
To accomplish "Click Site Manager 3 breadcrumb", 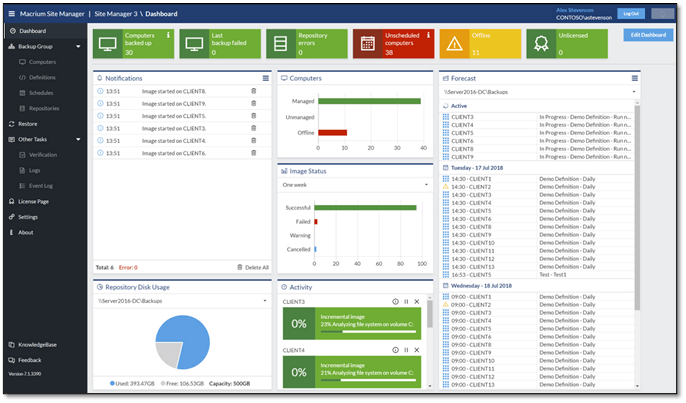I will (x=116, y=14).
